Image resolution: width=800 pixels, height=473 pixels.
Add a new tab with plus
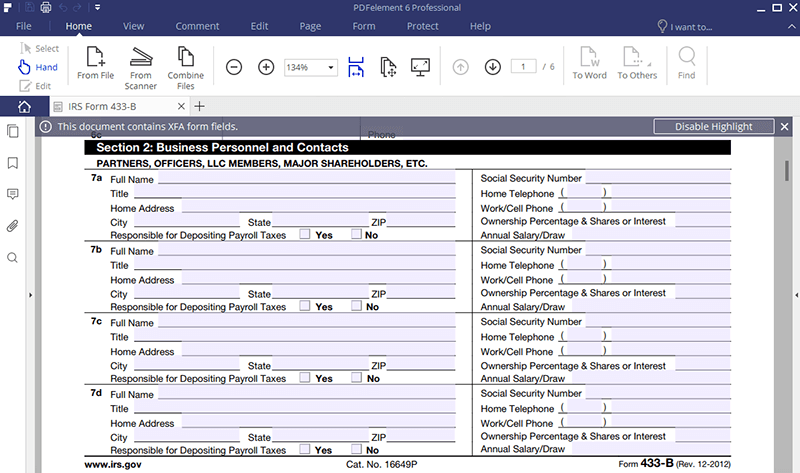click(x=199, y=106)
